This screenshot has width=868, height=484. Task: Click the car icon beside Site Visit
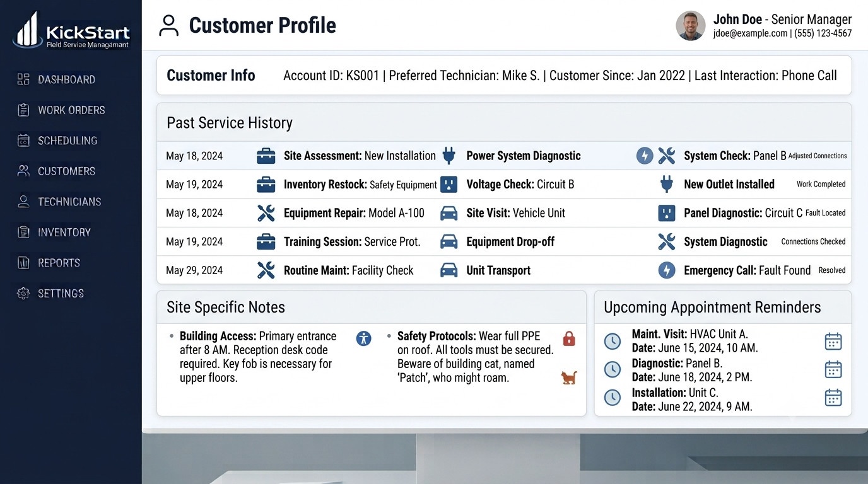pyautogui.click(x=449, y=213)
